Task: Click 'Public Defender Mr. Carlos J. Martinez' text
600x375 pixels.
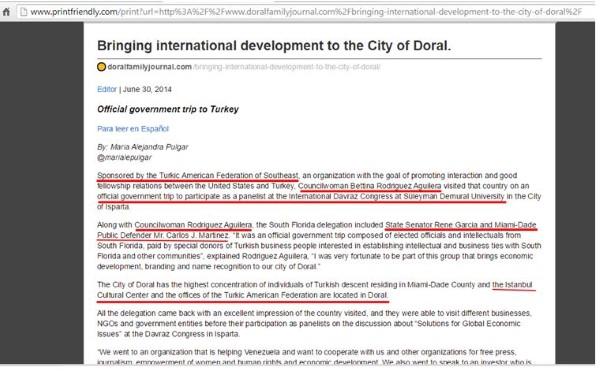Action: [x=163, y=235]
